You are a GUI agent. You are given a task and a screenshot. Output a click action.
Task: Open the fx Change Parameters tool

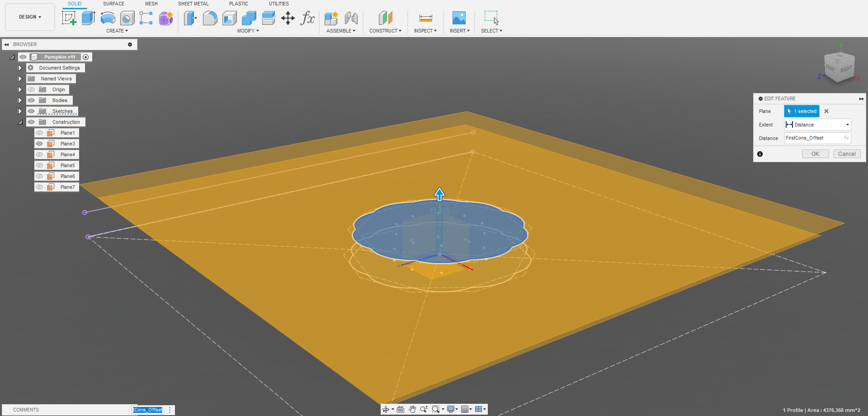308,18
